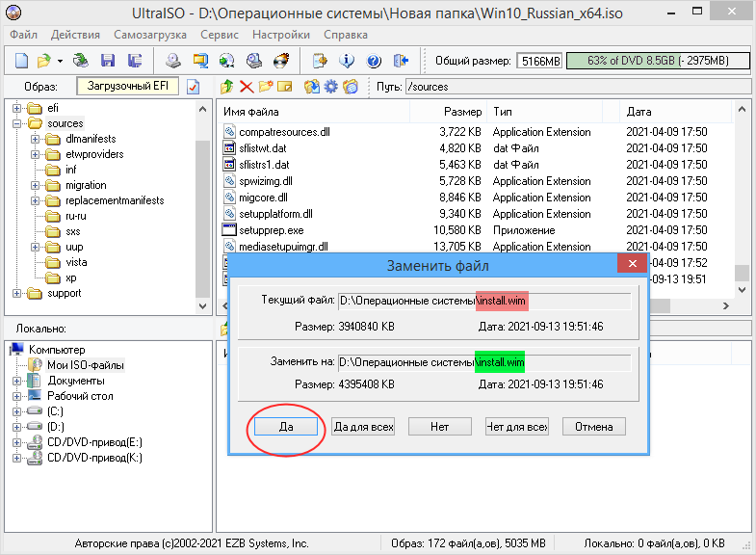This screenshot has height=555, width=756.
Task: Select the ru-ru folder in tree
Action: (x=76, y=216)
